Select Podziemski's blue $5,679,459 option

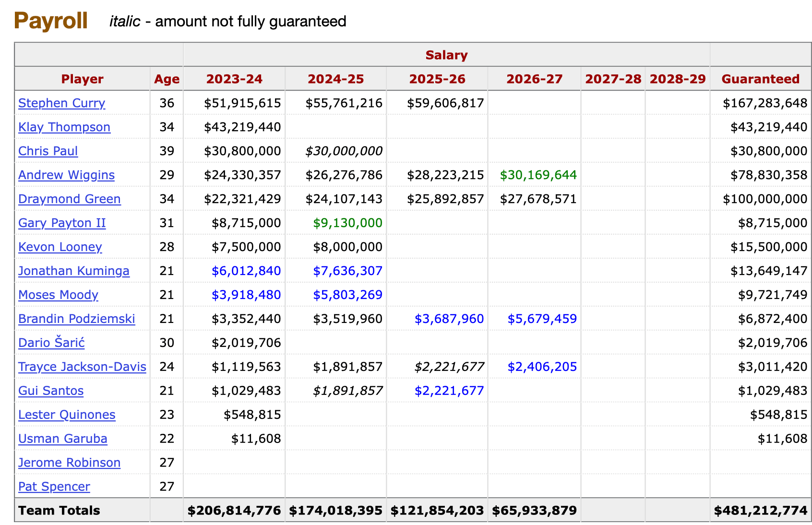tap(542, 319)
